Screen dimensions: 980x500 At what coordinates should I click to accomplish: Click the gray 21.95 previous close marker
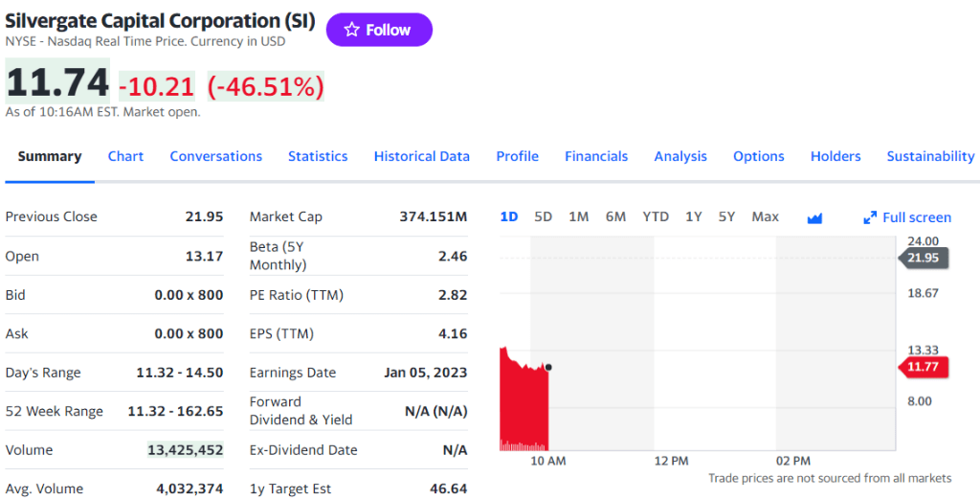pos(924,258)
